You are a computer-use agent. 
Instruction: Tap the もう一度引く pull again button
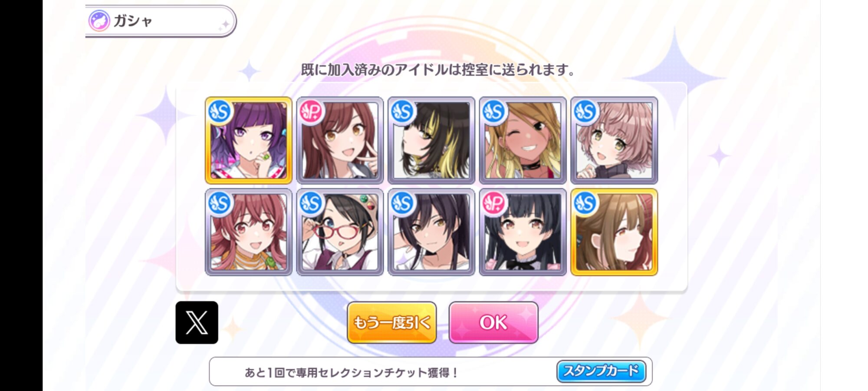pyautogui.click(x=391, y=322)
